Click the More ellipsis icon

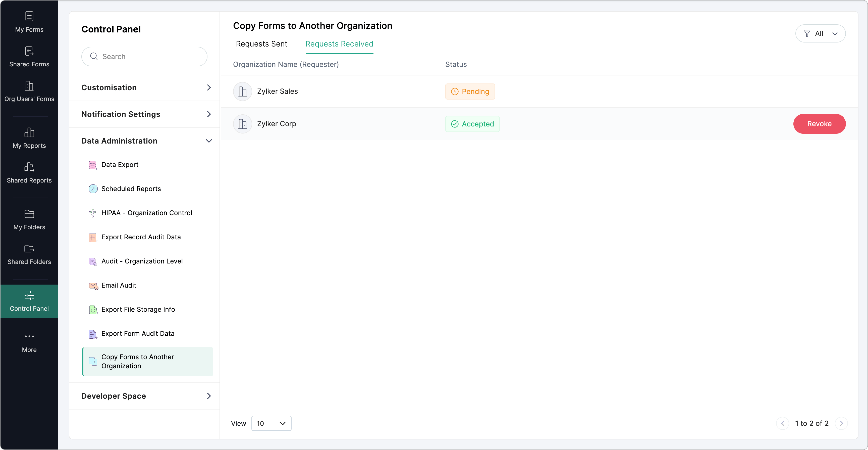point(29,336)
